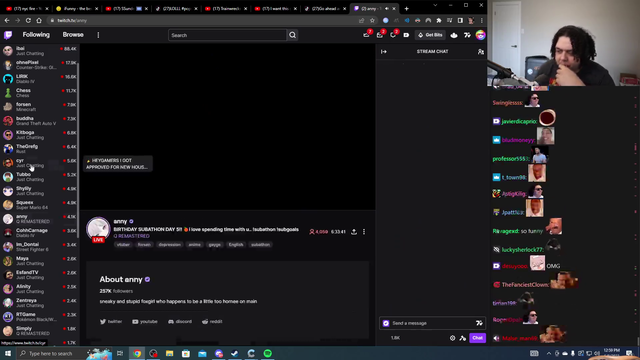Screen dimensions: 640x360
Task: Open the Browse page
Action: point(73,35)
